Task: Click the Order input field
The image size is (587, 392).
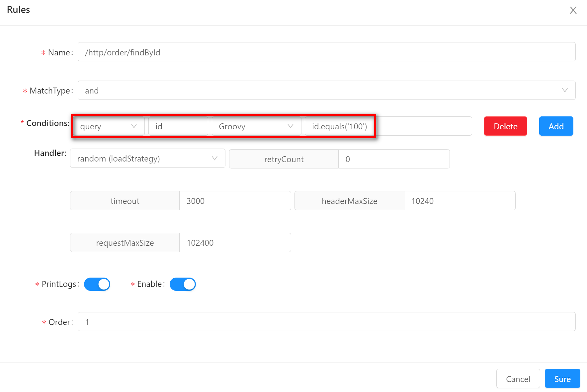Action: click(326, 322)
